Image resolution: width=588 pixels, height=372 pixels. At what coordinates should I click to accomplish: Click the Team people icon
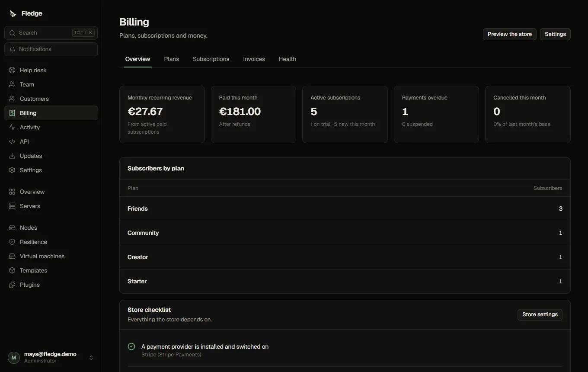(x=12, y=84)
